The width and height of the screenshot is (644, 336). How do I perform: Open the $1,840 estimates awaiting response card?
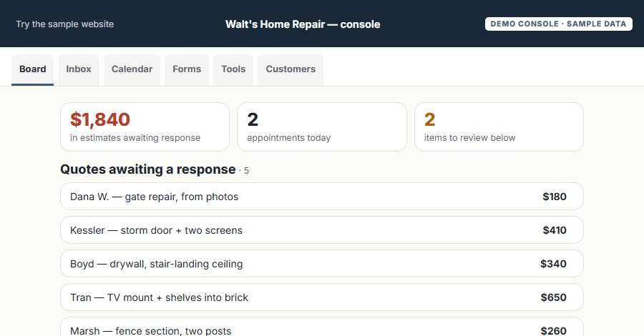(x=145, y=127)
